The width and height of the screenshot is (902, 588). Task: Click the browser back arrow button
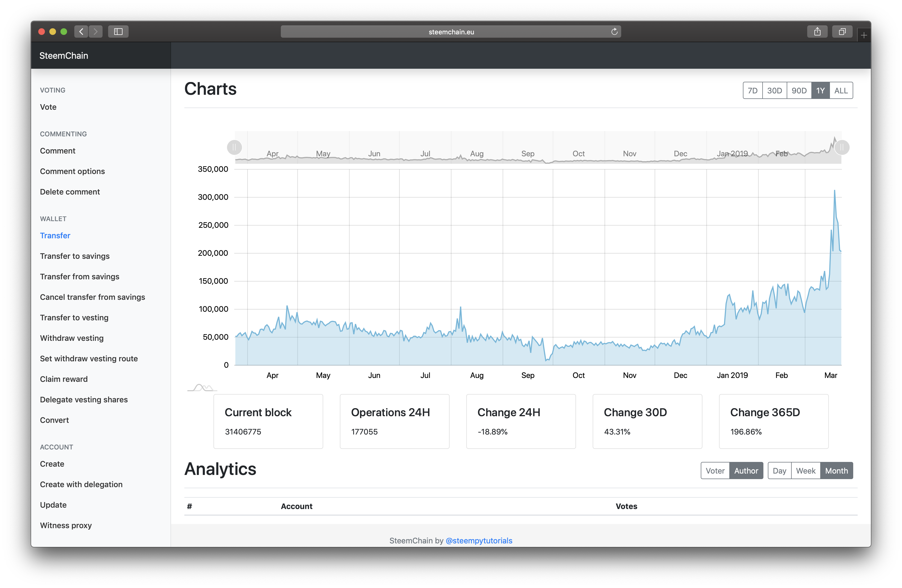(x=81, y=31)
